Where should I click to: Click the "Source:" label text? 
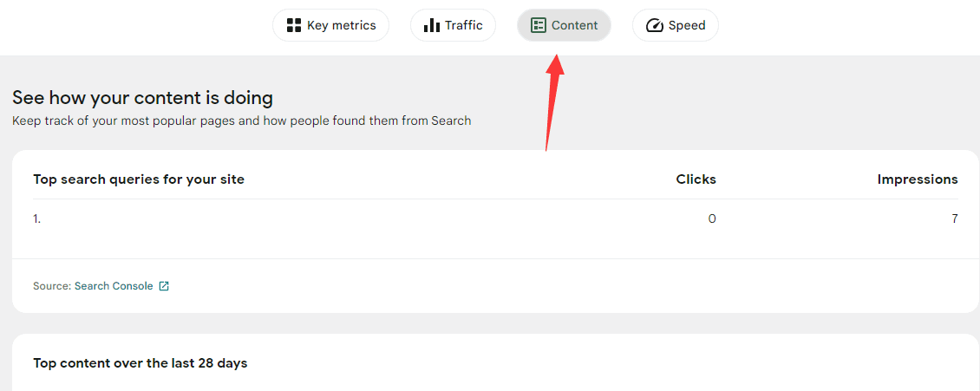[x=52, y=286]
